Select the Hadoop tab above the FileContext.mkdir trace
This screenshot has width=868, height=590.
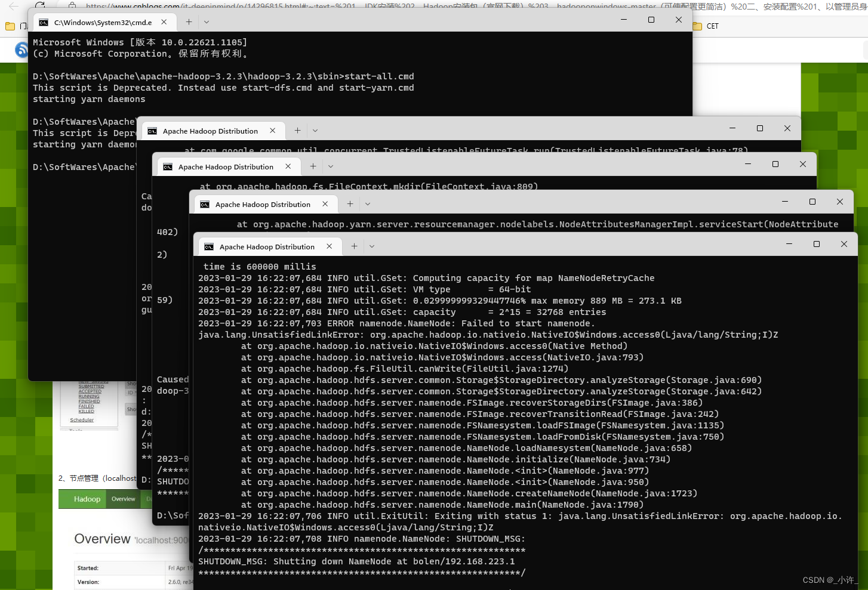coord(228,166)
